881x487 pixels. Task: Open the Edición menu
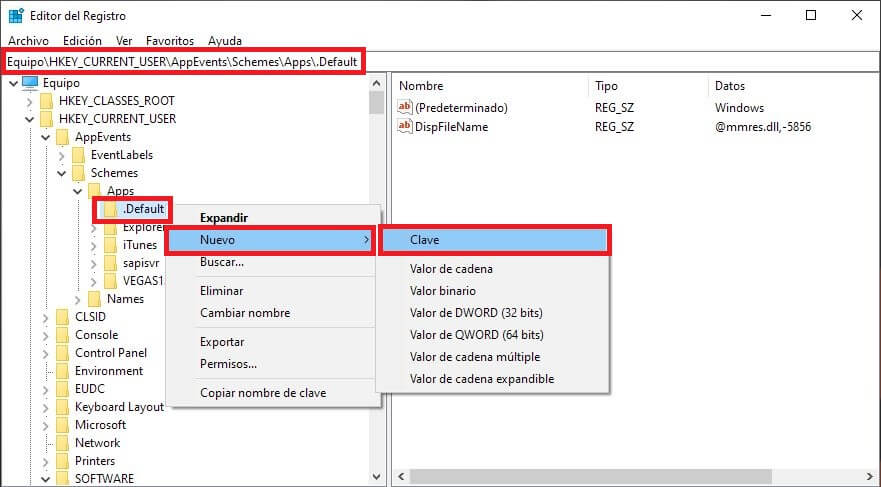pyautogui.click(x=82, y=41)
